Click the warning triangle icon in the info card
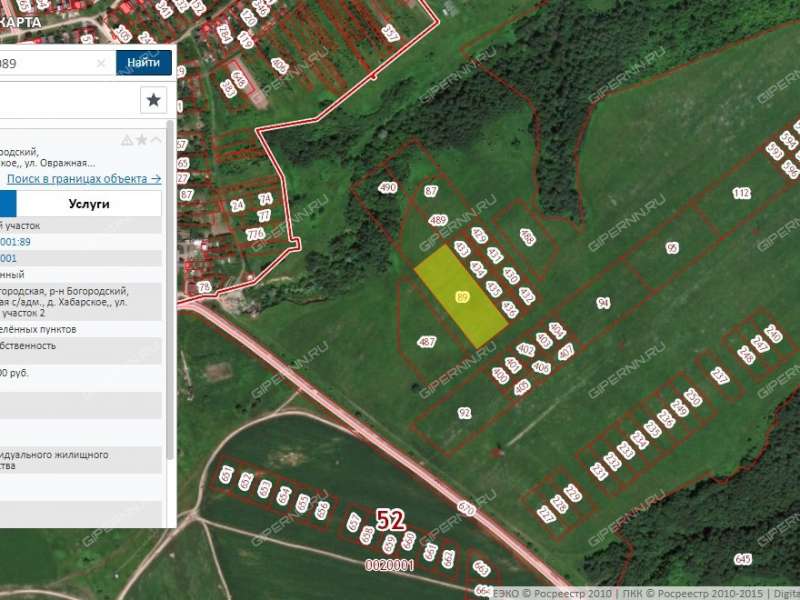 point(127,139)
